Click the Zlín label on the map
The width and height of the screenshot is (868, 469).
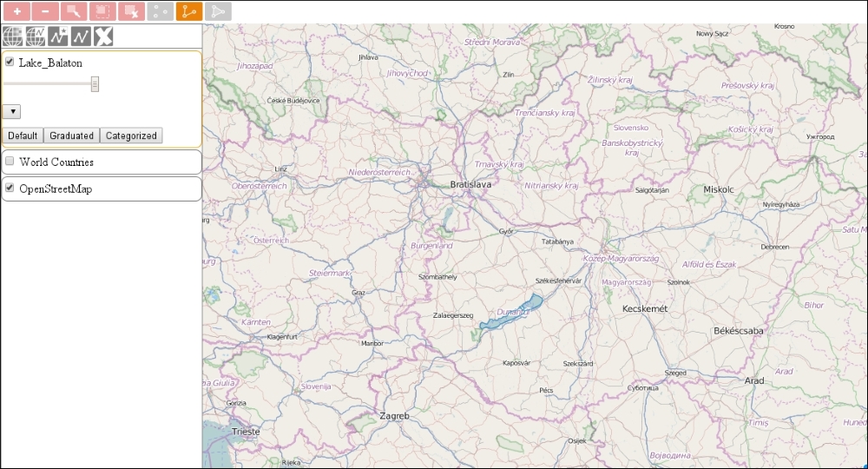click(508, 75)
